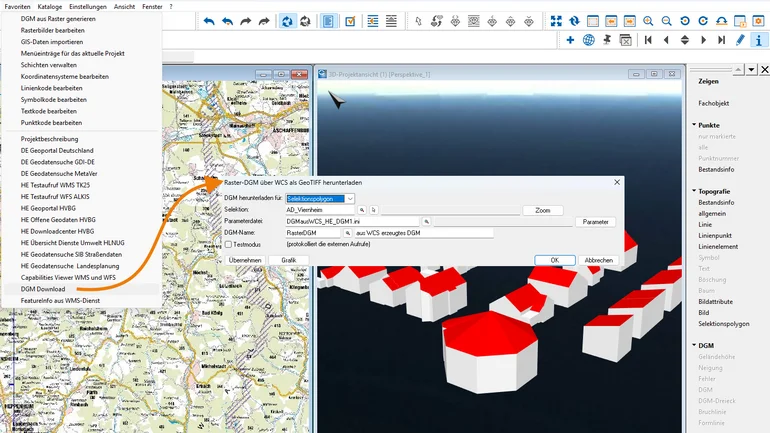Screen dimensions: 770x433
Task: Click the Abbrechen button
Action: point(598,260)
